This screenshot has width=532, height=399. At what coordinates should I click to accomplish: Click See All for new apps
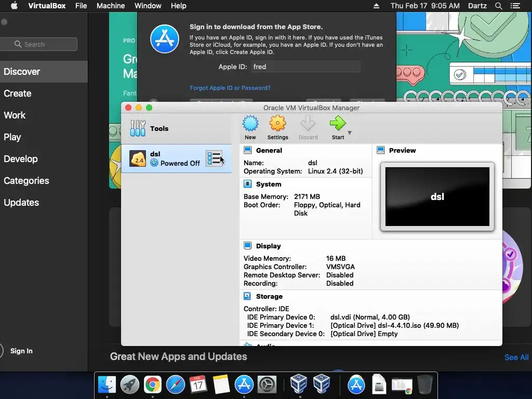tap(516, 357)
